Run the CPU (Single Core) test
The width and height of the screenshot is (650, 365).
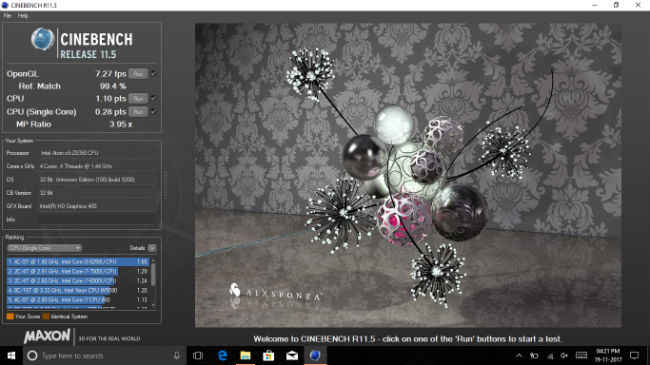click(138, 112)
